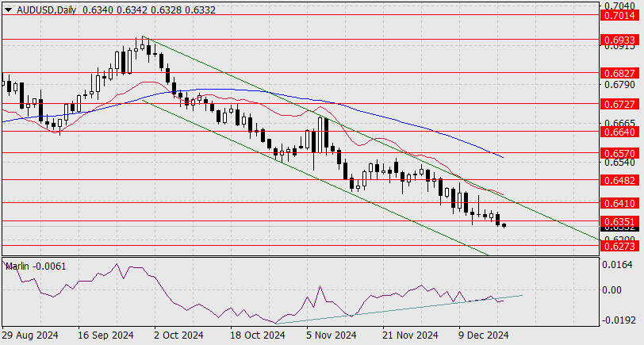Click the 16 Sep 2024 date label
Viewport: 644px width, 345px height.
(105, 335)
